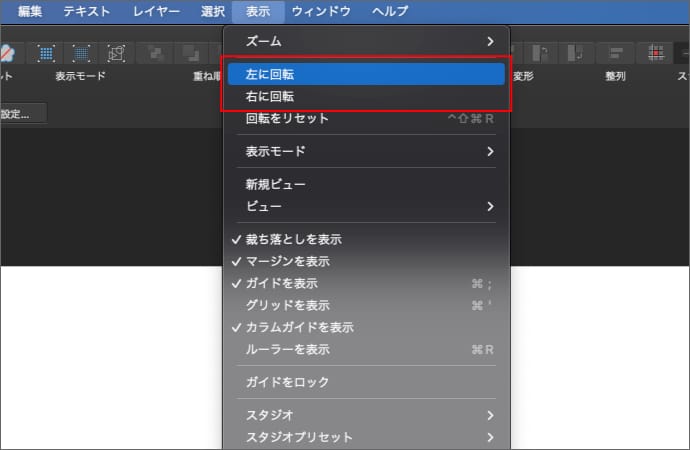Click the red-lined grid icon at toolbar's right end
This screenshot has height=450, width=690.
point(655,52)
